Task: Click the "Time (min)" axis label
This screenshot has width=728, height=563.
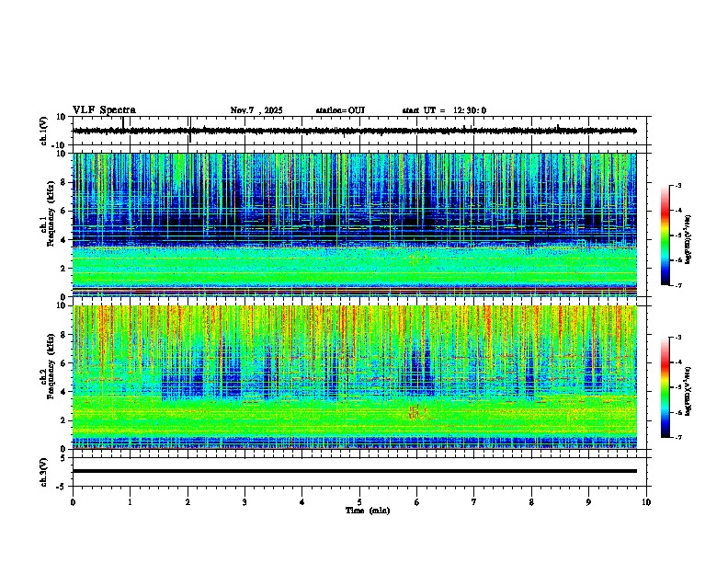Action: coord(368,511)
